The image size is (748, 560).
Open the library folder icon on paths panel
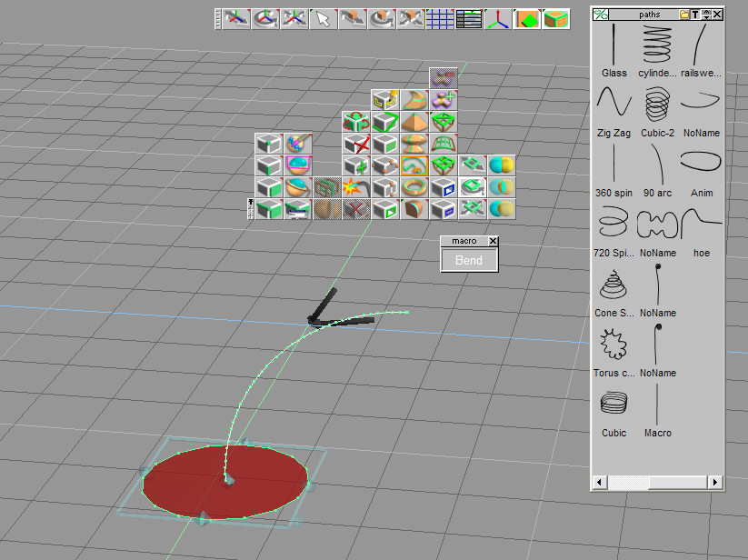(683, 14)
